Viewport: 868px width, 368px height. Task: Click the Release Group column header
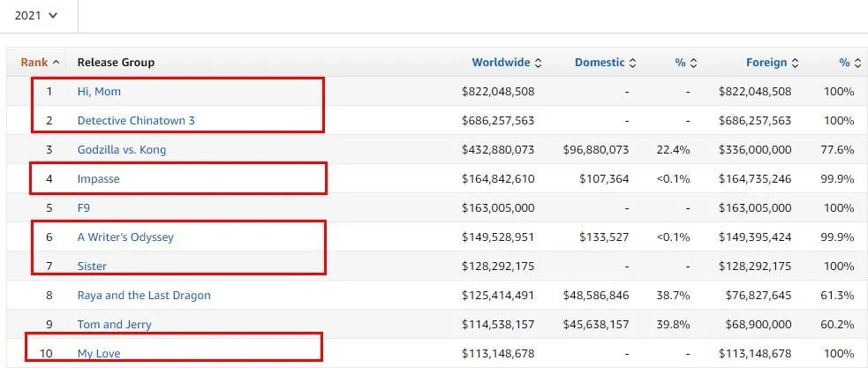click(116, 63)
